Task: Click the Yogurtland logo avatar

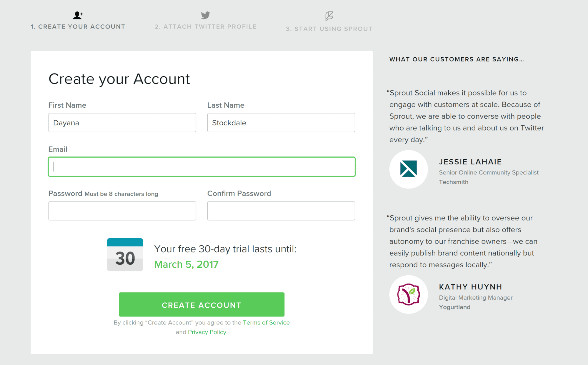Action: pyautogui.click(x=409, y=294)
